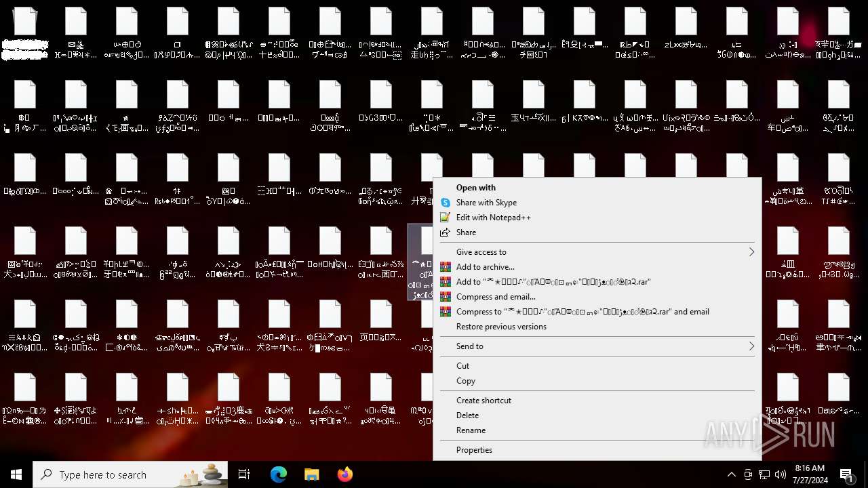Click WinRAR icon beside Add to archive...
The height and width of the screenshot is (488, 868).
pos(446,267)
